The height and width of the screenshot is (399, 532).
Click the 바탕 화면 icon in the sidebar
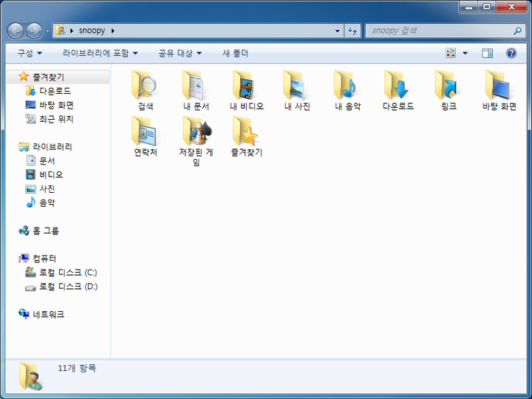30,105
